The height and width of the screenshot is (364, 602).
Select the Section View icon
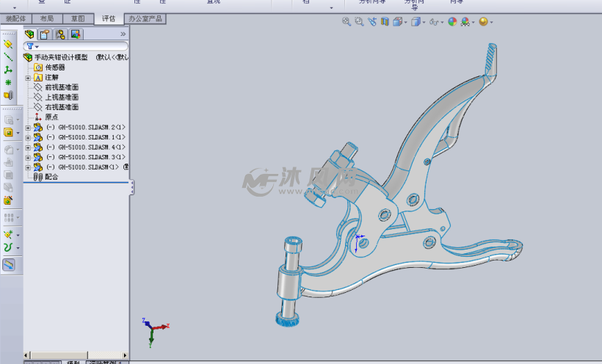click(385, 22)
